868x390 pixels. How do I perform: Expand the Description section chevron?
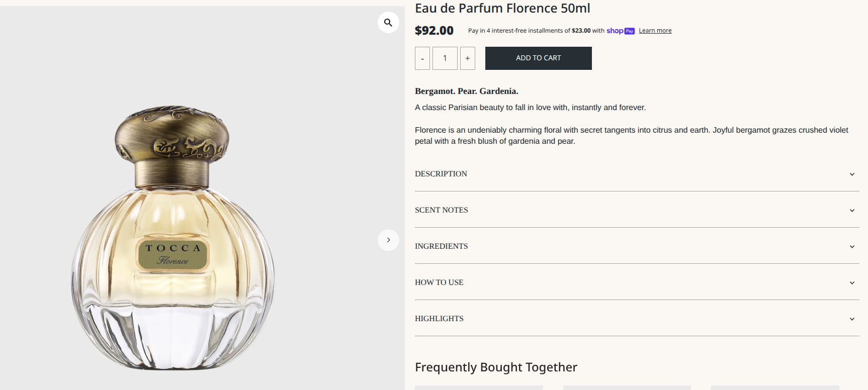(x=852, y=174)
